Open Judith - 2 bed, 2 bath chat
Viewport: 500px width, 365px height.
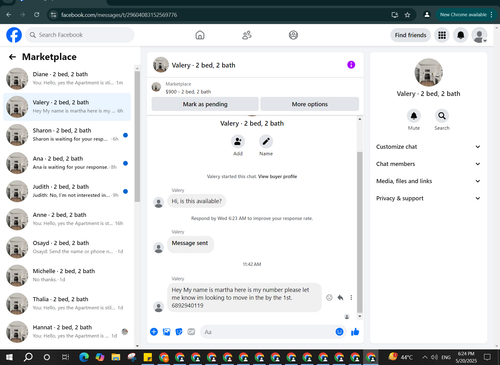point(67,191)
